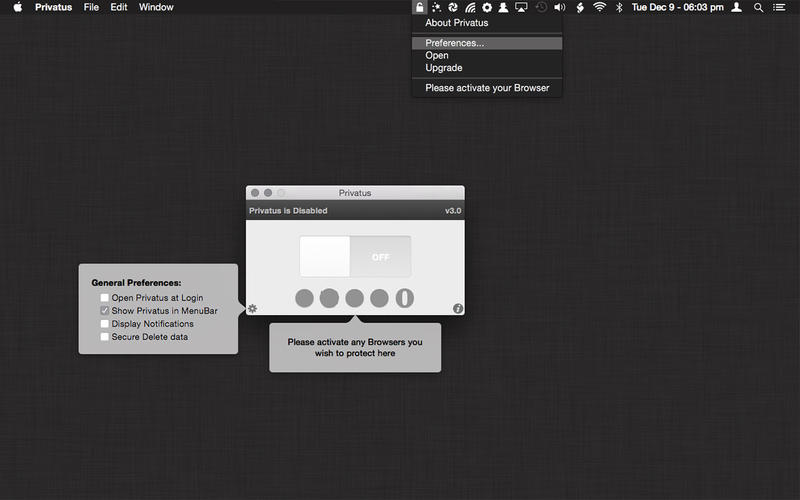Click the person silhouette icon next to AirPlay

pos(503,7)
